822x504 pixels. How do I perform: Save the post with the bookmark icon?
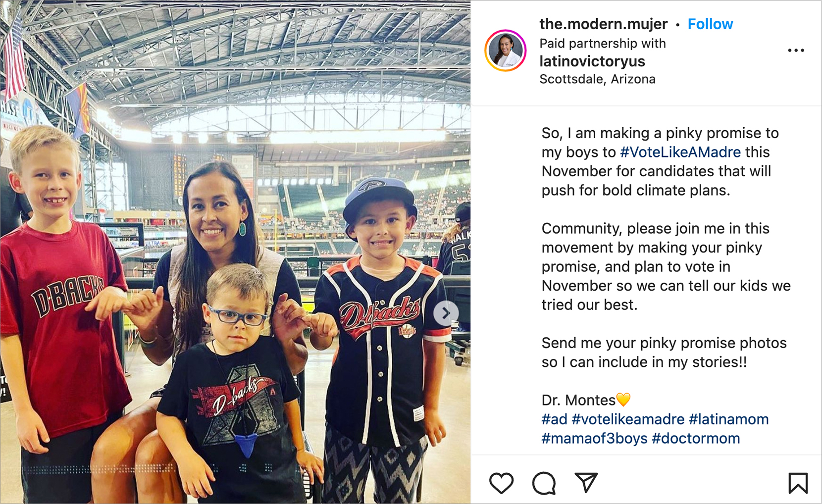[798, 483]
